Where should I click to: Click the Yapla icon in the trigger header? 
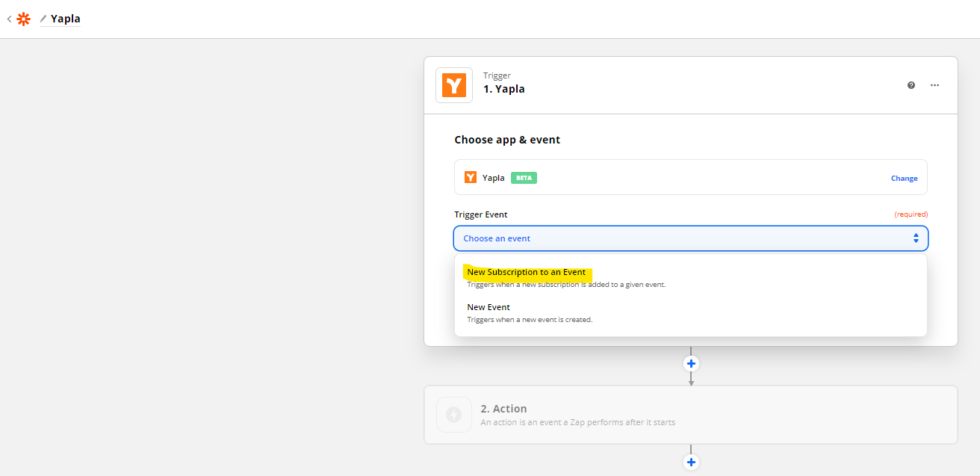pyautogui.click(x=453, y=84)
